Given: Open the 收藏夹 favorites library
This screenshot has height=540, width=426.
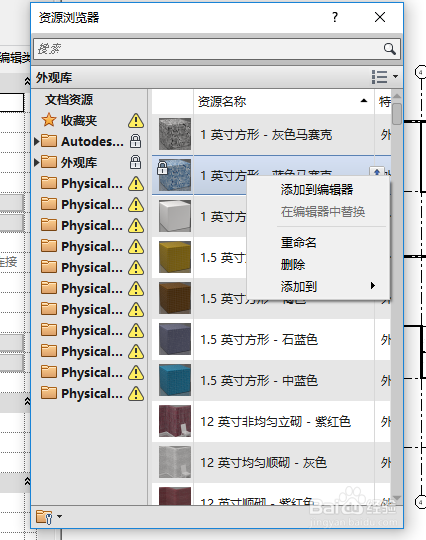Looking at the screenshot, I should point(79,121).
